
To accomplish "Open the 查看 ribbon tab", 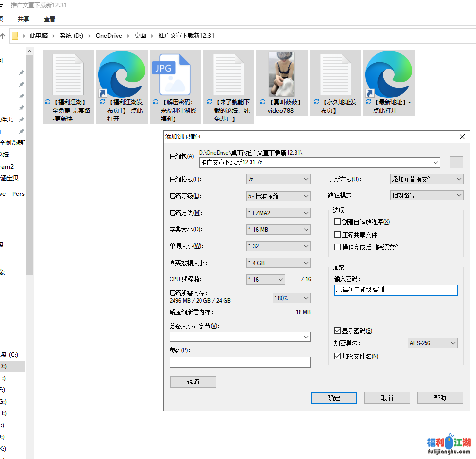I will coord(50,19).
